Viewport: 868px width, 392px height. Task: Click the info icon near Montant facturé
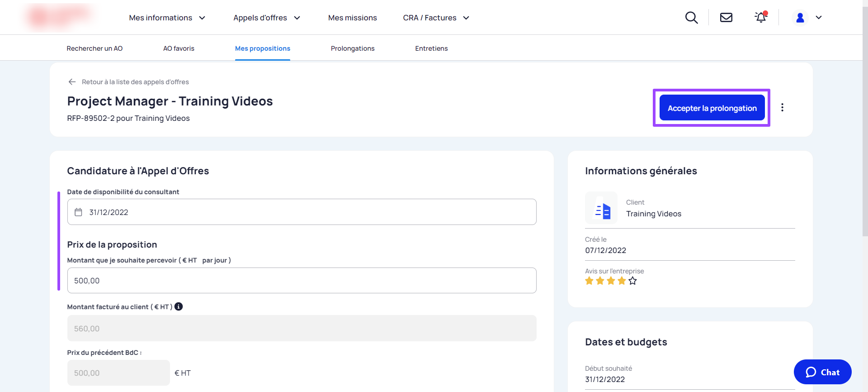click(x=179, y=306)
